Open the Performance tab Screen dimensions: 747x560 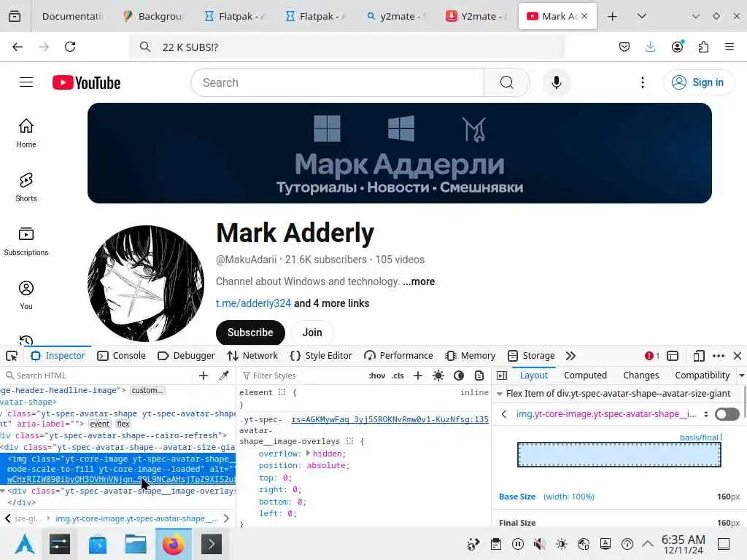[x=398, y=356]
